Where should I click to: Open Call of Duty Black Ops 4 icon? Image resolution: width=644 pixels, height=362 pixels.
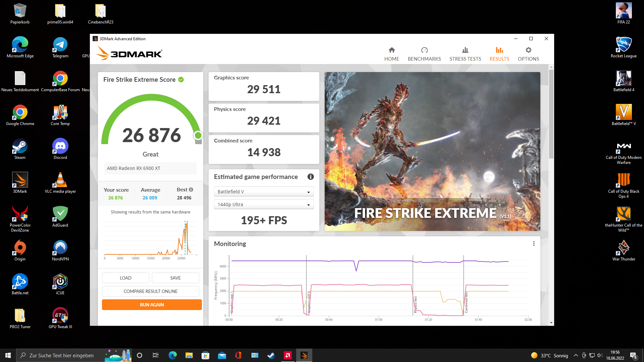(x=624, y=185)
